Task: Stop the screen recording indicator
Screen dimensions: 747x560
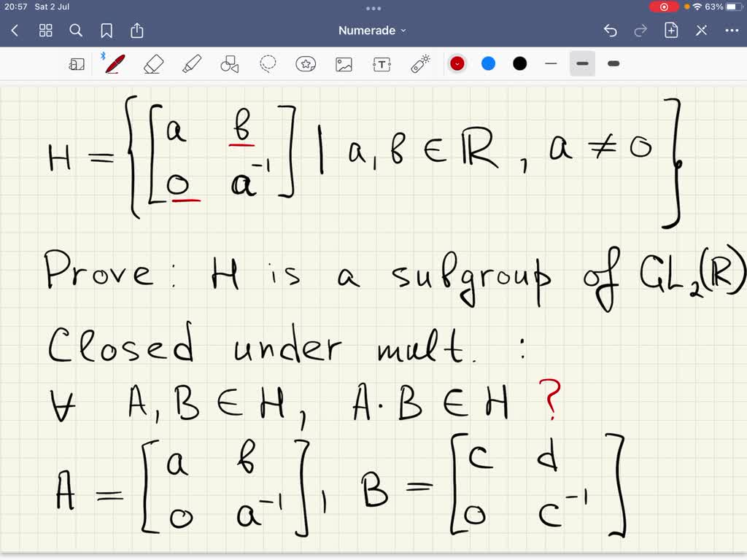Action: coord(664,7)
